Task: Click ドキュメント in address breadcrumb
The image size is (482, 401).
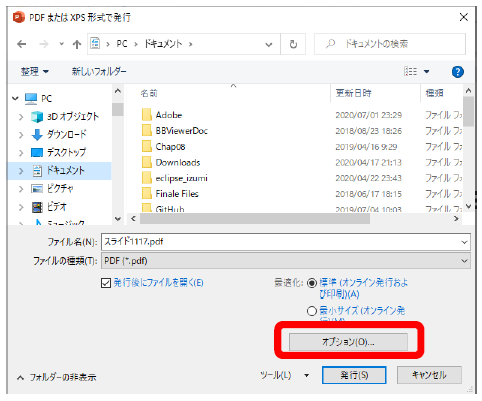Action: click(163, 44)
